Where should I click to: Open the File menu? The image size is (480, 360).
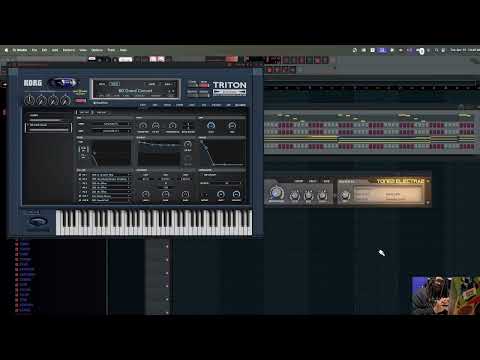click(x=34, y=50)
